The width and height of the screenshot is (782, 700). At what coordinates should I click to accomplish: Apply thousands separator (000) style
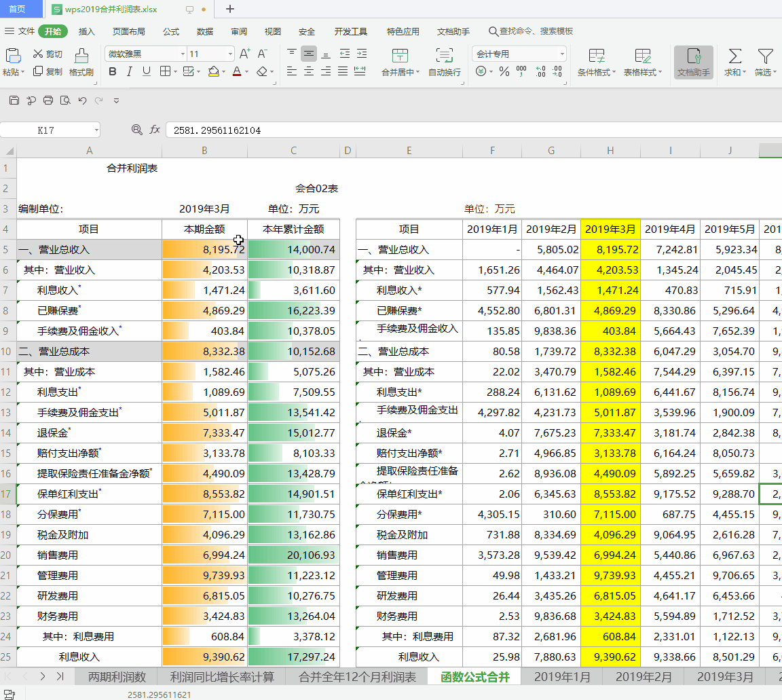click(x=521, y=71)
